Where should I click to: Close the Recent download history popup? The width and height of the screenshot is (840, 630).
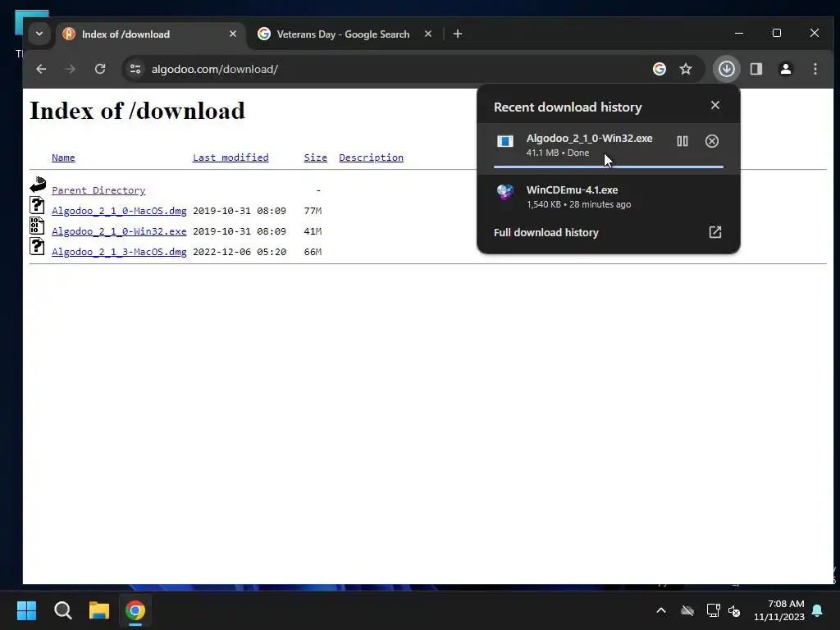coord(715,105)
